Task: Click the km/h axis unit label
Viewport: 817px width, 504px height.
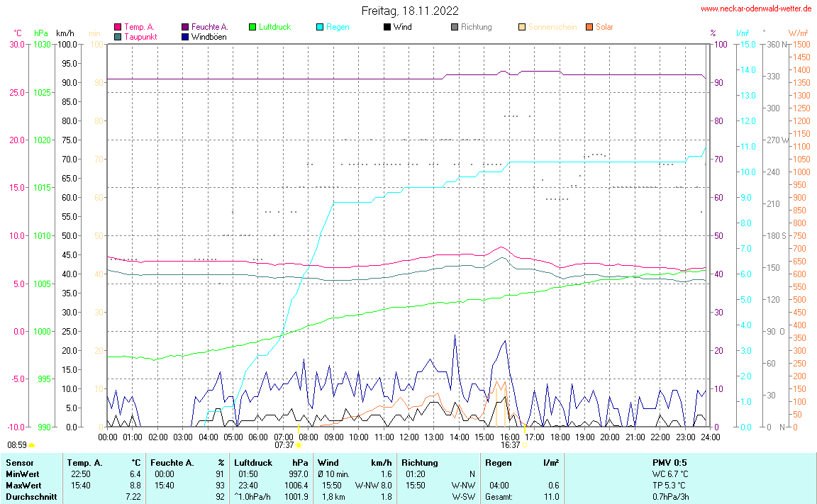Action: 65,33
